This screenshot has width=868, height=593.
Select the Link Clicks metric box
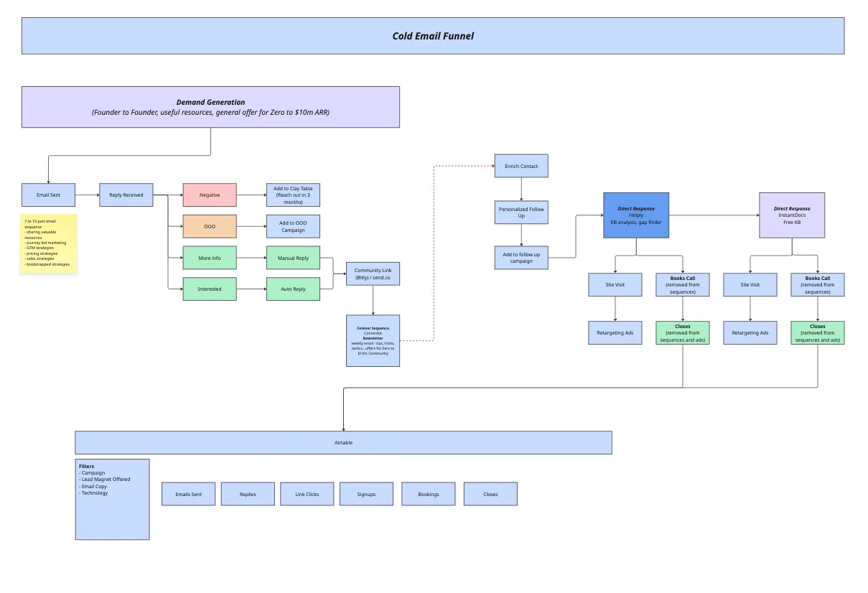(307, 494)
